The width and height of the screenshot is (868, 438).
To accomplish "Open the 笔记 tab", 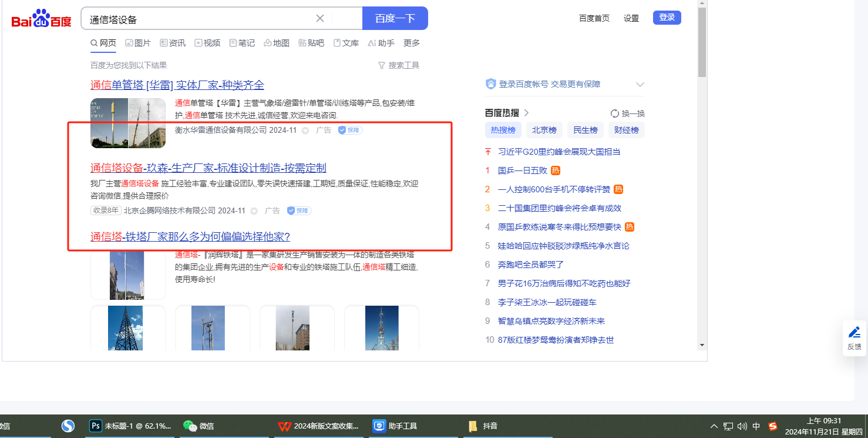I will 242,43.
